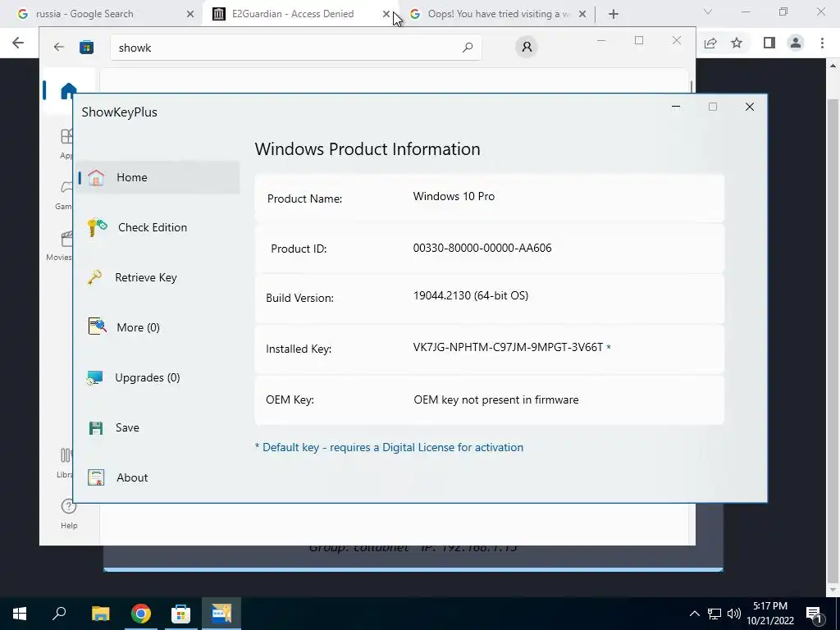Click the Store search magnifier icon
840x630 pixels.
(x=467, y=48)
